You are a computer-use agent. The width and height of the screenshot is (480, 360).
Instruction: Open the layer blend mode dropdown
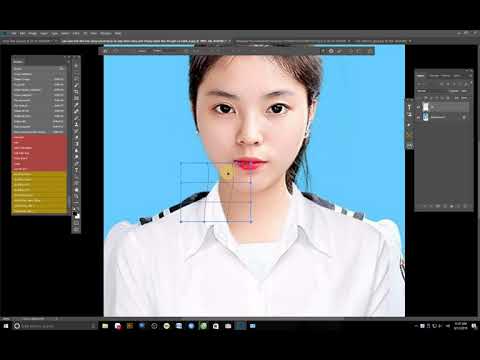pyautogui.click(x=431, y=91)
